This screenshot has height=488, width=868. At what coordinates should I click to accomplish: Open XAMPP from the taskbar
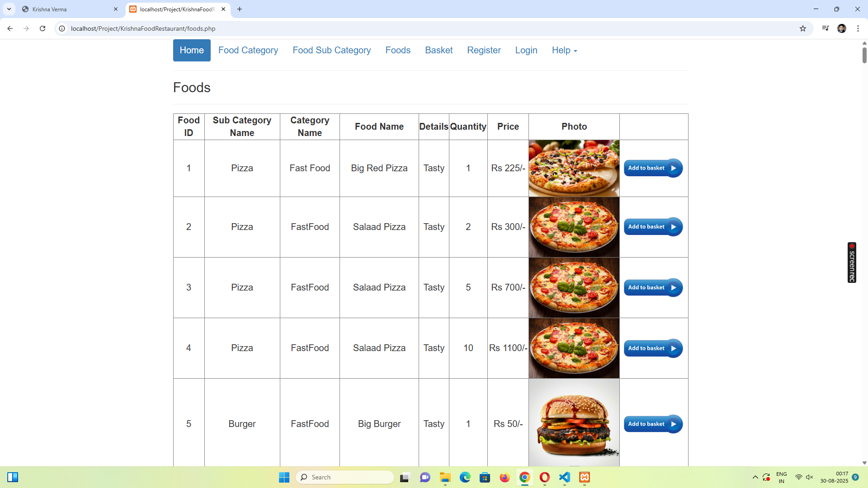pyautogui.click(x=585, y=477)
